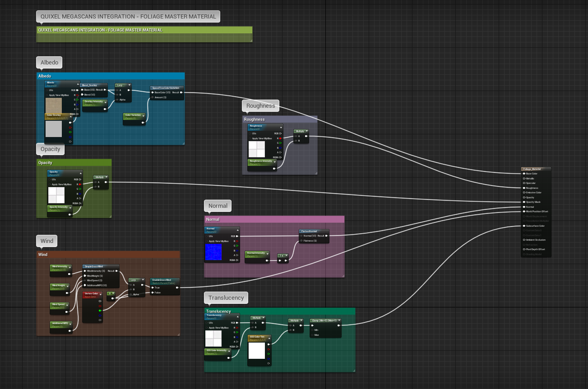Click the blue Normal texture thumbnail

pos(214,252)
